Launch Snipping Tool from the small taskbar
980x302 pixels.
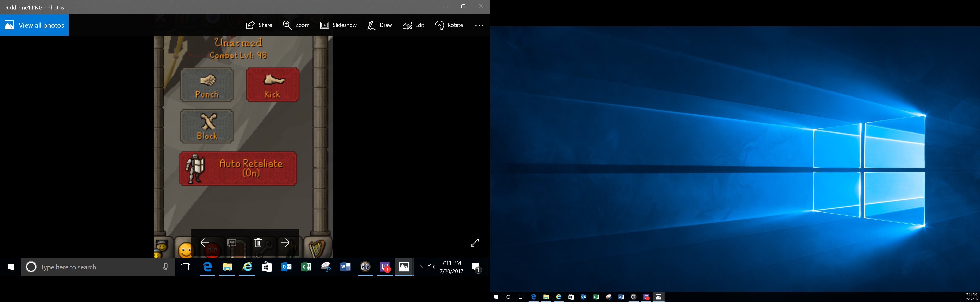[x=609, y=297]
